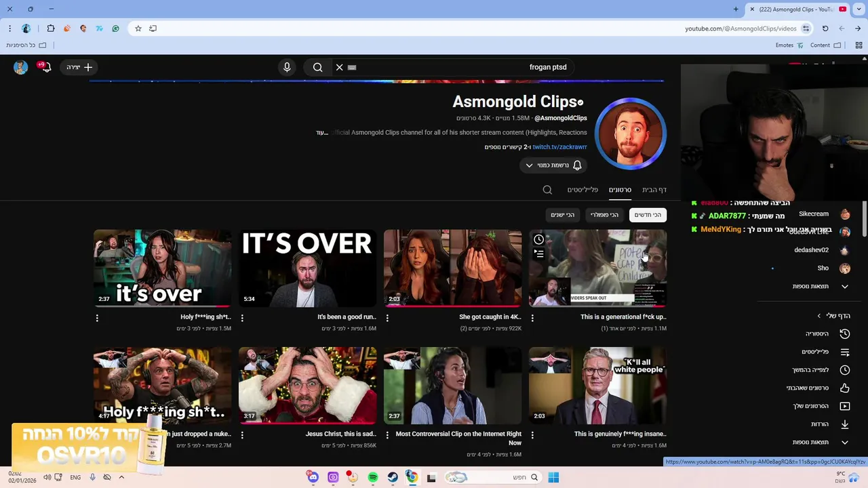Open the 'She got caught in 4K' thumbnail
The image size is (868, 488).
click(x=452, y=268)
